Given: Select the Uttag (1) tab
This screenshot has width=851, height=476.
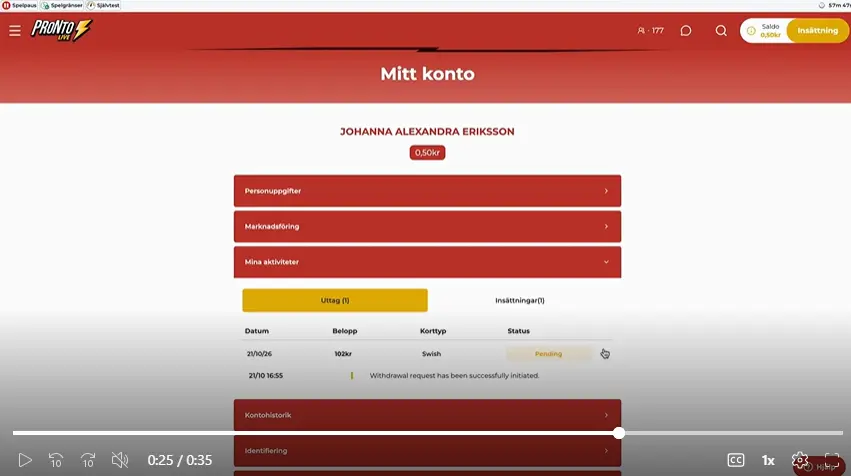Looking at the screenshot, I should click(x=335, y=300).
